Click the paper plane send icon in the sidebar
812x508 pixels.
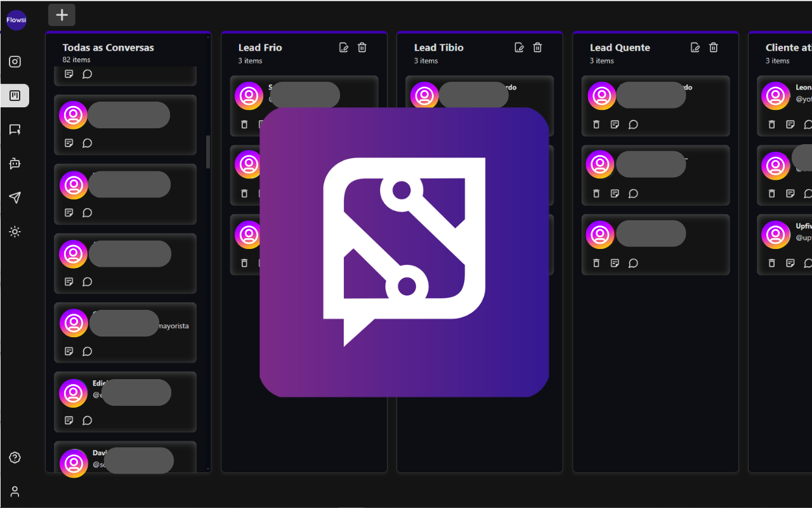(15, 197)
